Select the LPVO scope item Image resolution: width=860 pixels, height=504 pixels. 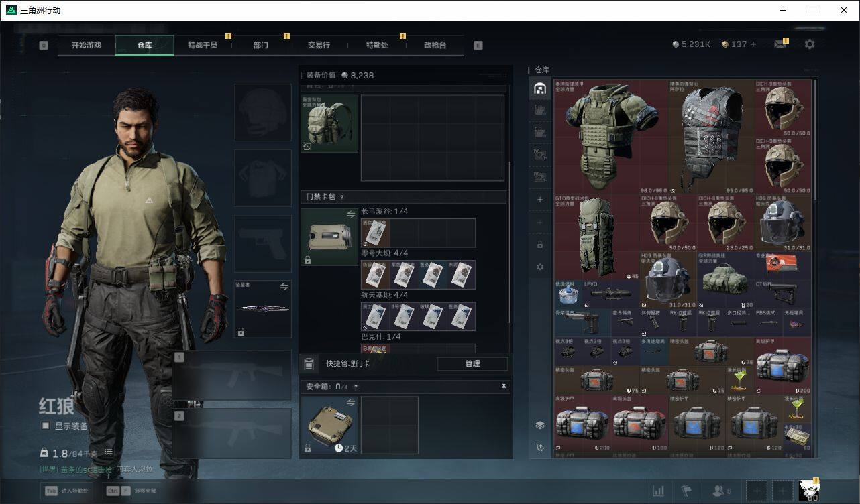point(611,294)
